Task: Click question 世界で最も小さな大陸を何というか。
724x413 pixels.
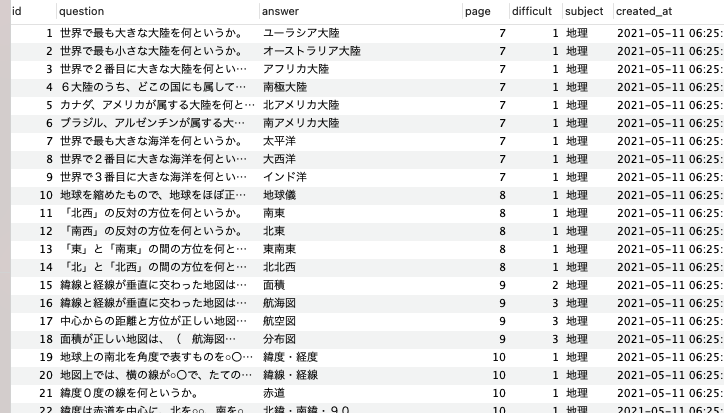Action: click(151, 51)
